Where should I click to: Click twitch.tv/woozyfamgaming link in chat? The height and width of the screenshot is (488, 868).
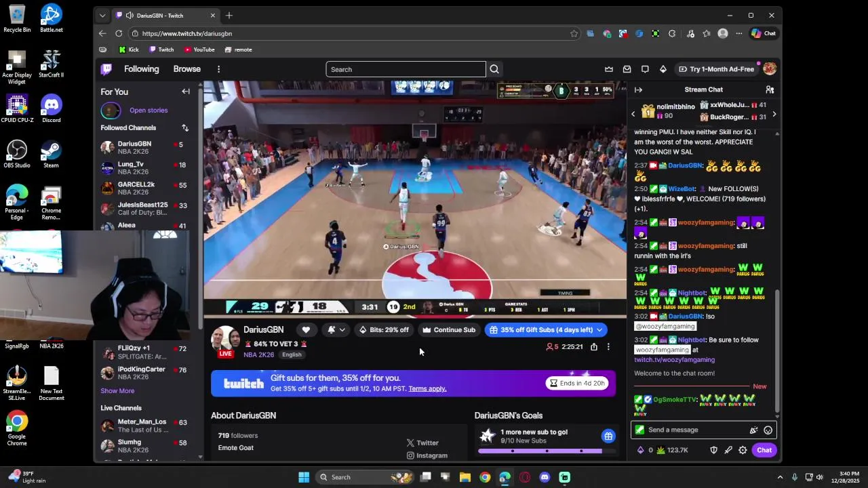click(674, 360)
